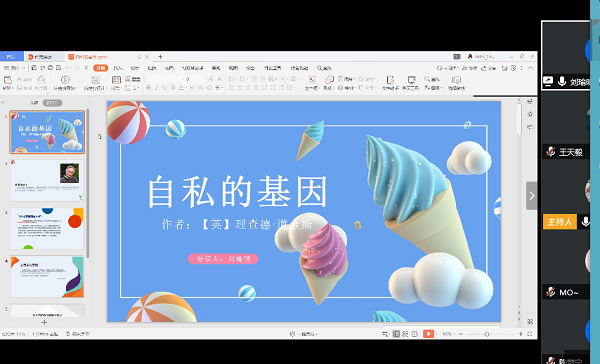
Task: Open new tab with plus button
Action: (x=160, y=57)
